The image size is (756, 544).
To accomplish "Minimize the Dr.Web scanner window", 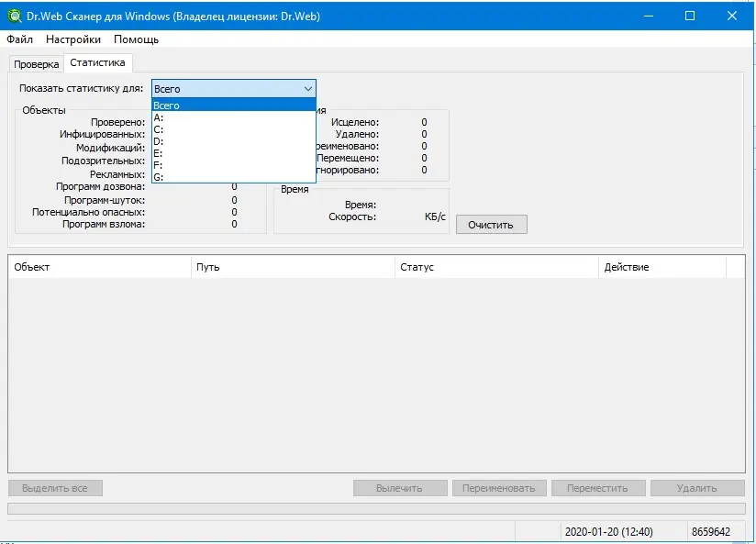I will pos(649,16).
